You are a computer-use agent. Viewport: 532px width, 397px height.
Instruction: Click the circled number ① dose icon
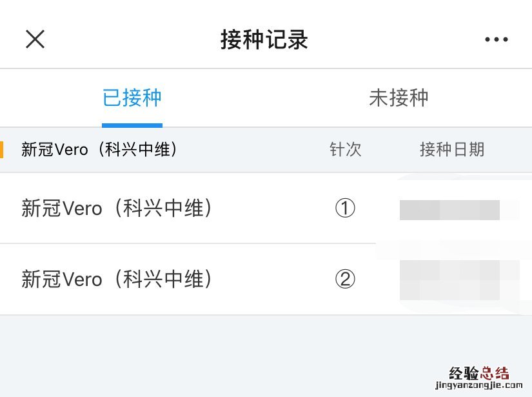click(x=346, y=209)
